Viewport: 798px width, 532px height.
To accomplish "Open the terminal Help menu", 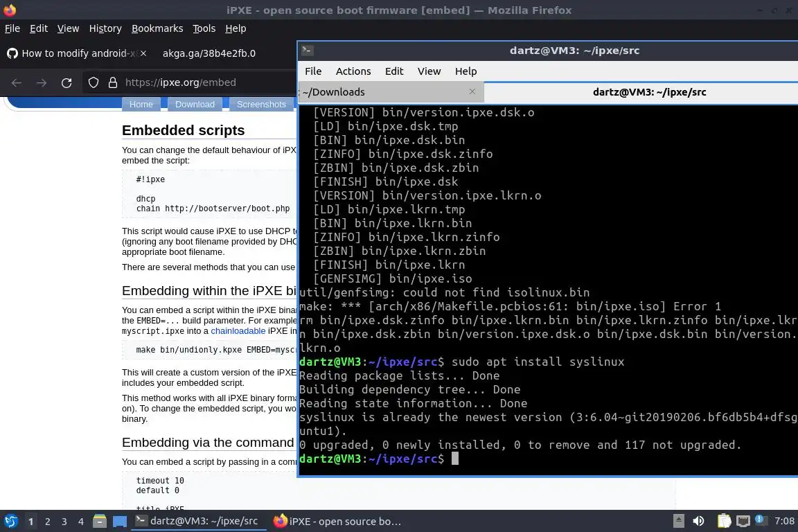I will click(x=465, y=71).
